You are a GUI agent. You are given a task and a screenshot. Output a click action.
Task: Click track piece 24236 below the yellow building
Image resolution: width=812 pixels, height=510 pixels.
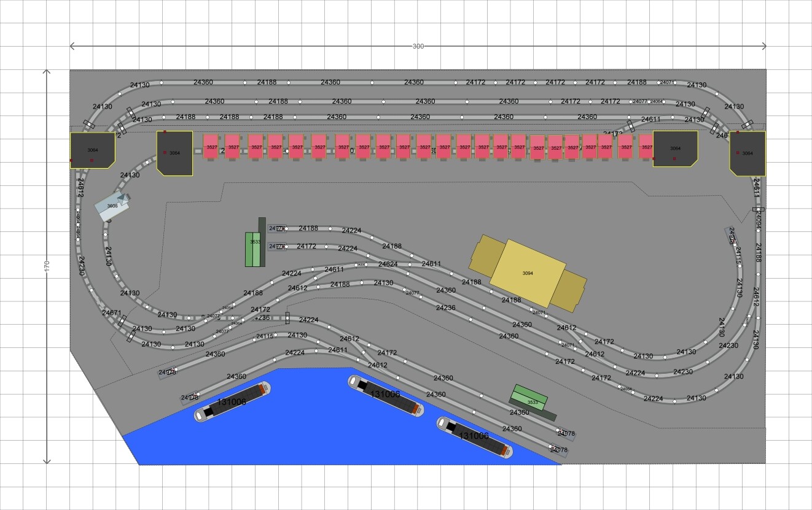(446, 307)
